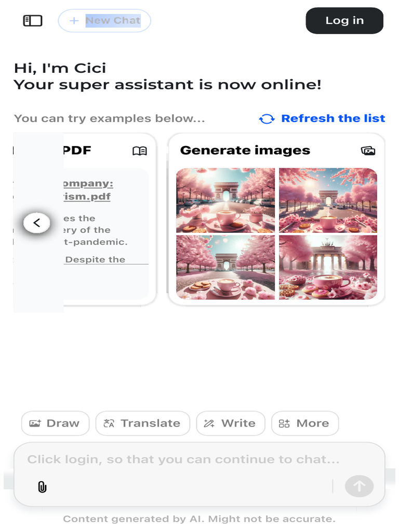Click the left arrow carousel button
The height and width of the screenshot is (532, 399).
coord(37,223)
